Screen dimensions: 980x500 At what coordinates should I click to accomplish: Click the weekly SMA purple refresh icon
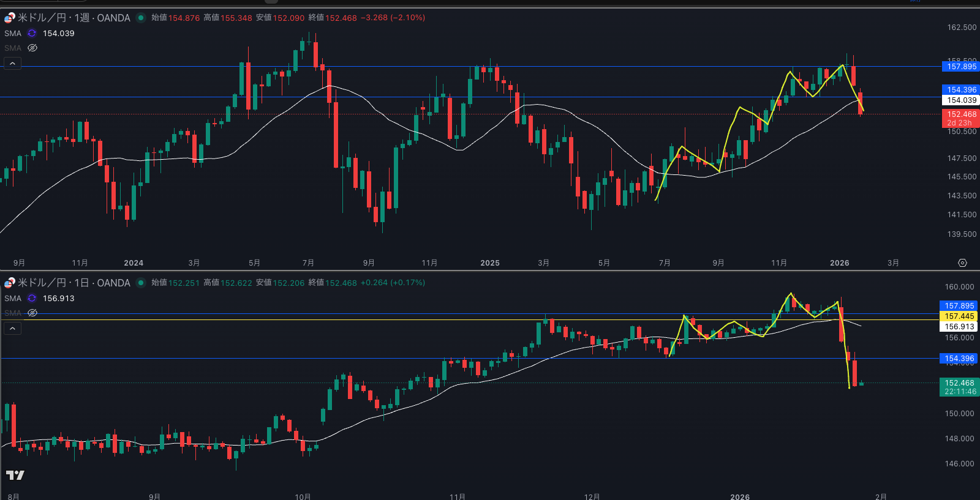(32, 34)
